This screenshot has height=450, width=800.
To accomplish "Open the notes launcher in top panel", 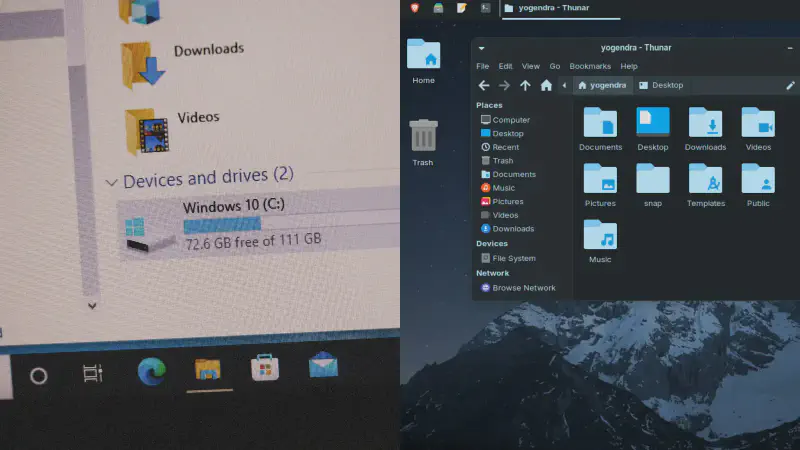I will [462, 8].
